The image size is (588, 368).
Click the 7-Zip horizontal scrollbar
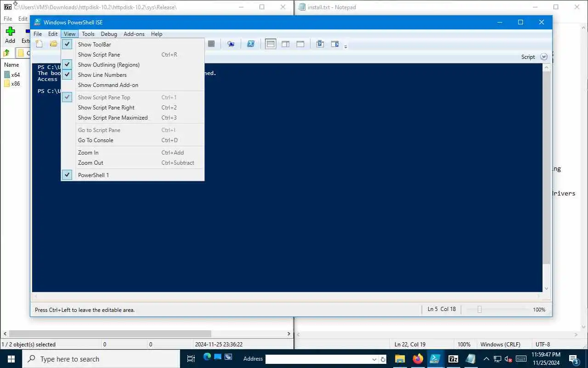110,333
